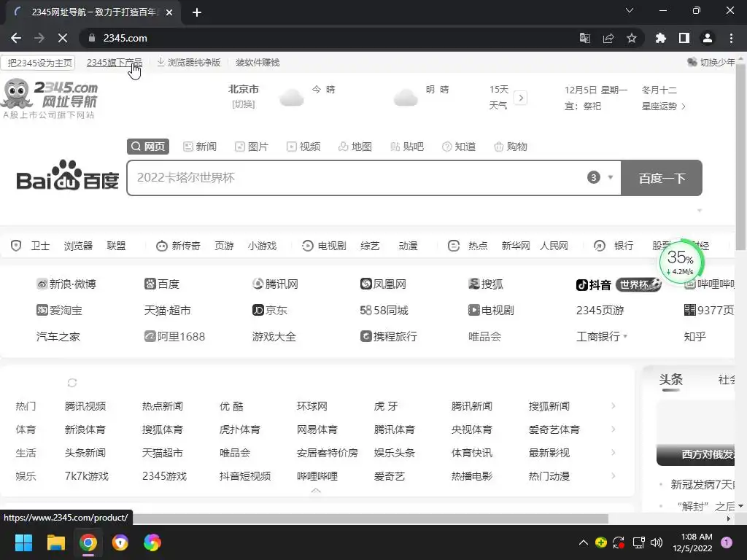Click the 百度一下 search button

point(662,178)
